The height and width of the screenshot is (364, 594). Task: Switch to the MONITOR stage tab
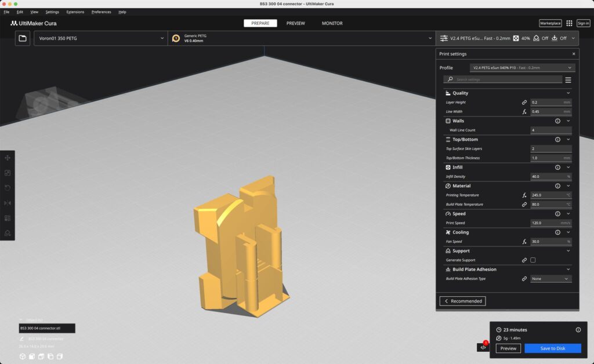(332, 23)
